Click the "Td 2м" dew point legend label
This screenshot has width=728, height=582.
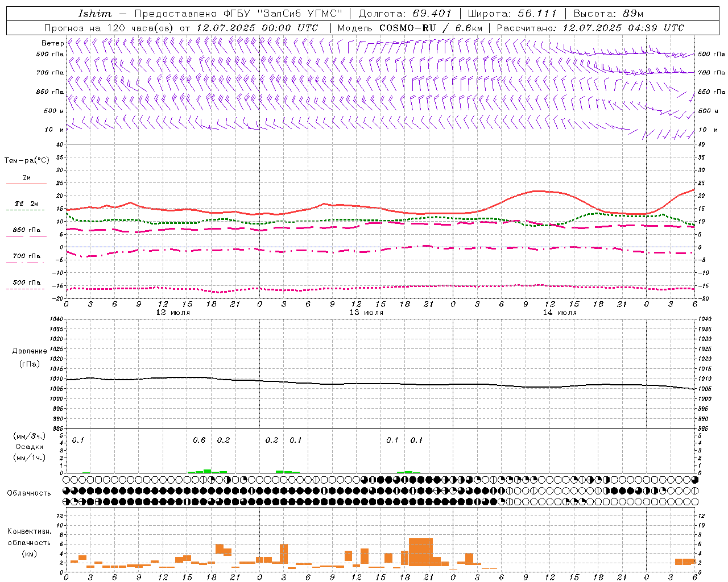[x=27, y=203]
